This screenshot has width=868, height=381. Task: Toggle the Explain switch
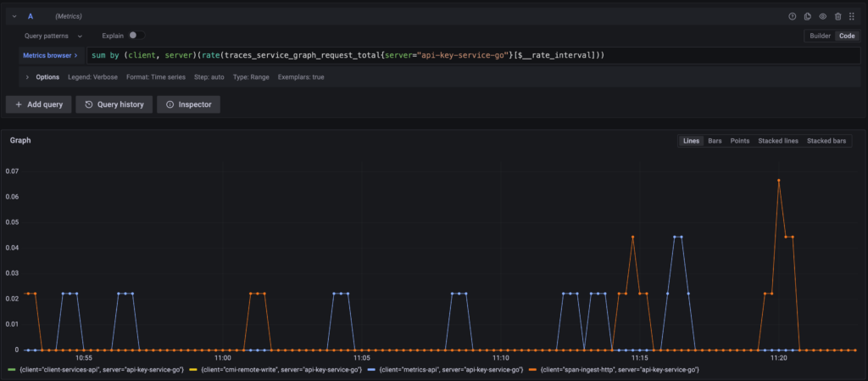click(x=136, y=36)
